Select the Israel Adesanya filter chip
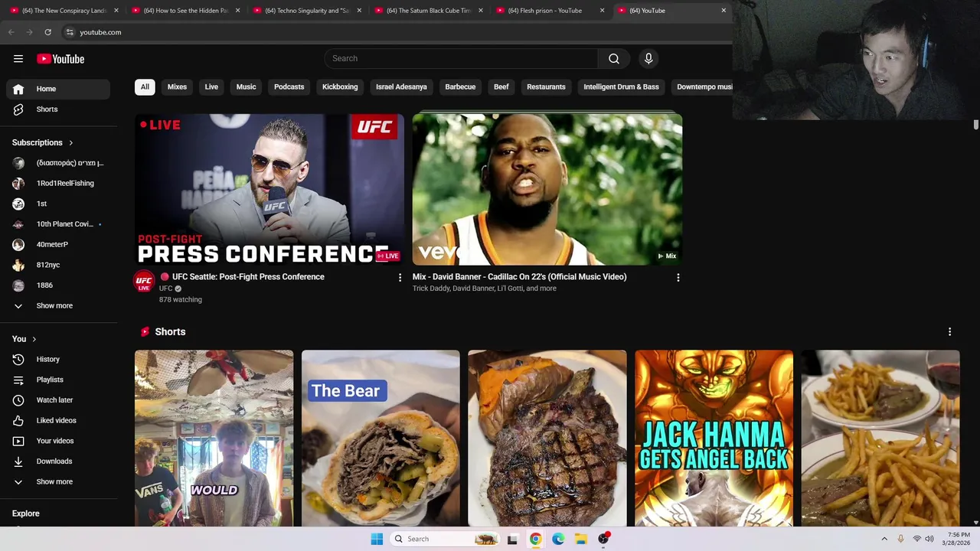This screenshot has width=980, height=551. point(401,87)
